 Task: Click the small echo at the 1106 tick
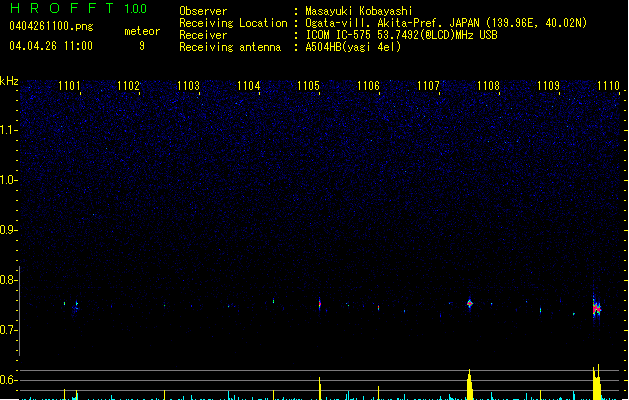coord(378,308)
